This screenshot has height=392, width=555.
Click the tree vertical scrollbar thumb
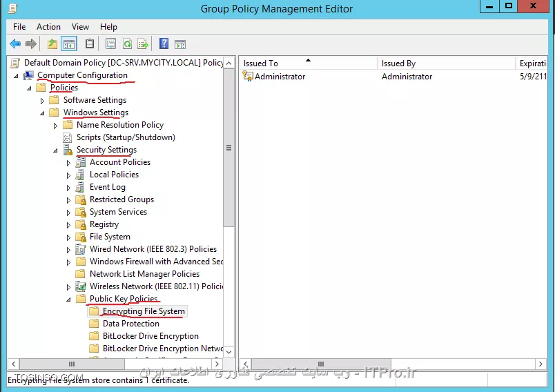[x=228, y=148]
